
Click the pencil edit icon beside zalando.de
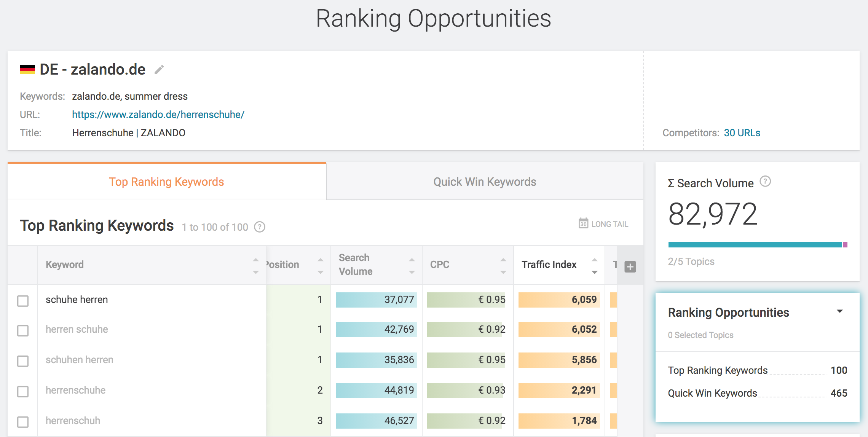click(x=159, y=70)
